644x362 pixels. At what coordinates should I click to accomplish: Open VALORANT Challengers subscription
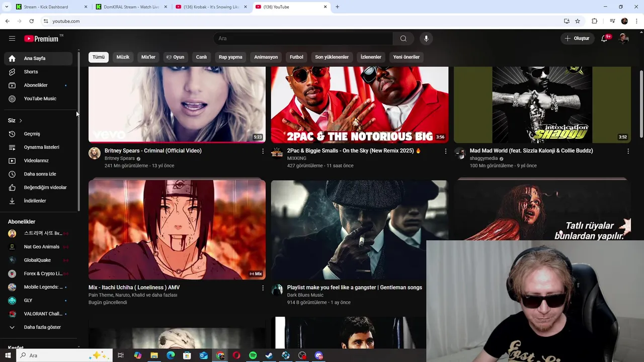pyautogui.click(x=38, y=314)
